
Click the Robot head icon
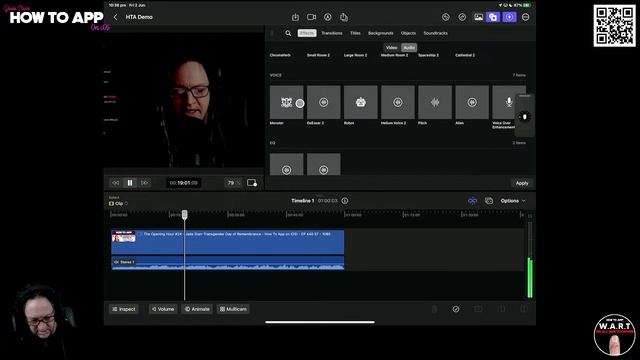(x=361, y=102)
